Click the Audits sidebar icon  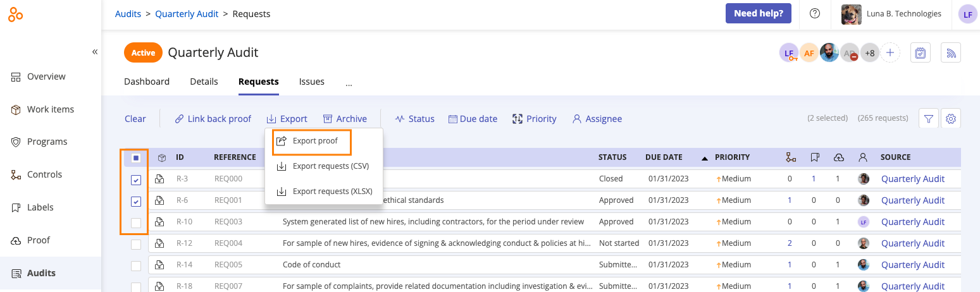[16, 273]
